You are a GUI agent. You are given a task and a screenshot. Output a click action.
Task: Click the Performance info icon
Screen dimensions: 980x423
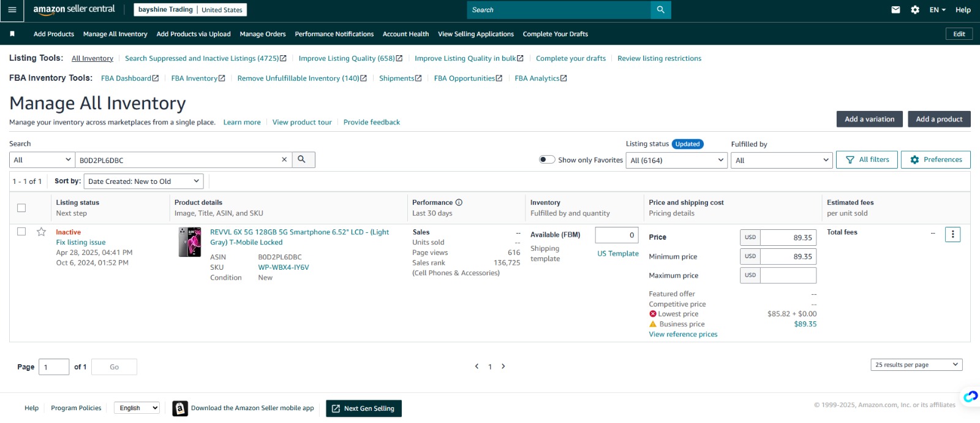point(459,202)
